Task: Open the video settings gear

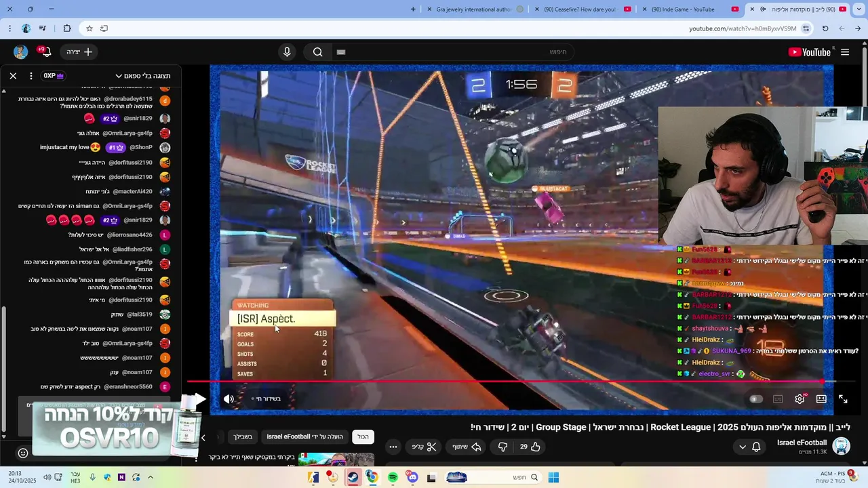Action: pyautogui.click(x=800, y=399)
